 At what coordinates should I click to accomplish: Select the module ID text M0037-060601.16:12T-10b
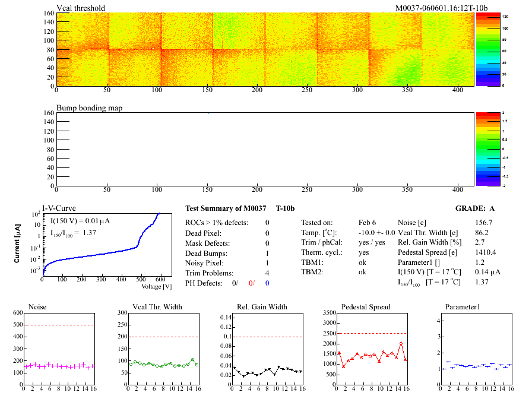441,8
